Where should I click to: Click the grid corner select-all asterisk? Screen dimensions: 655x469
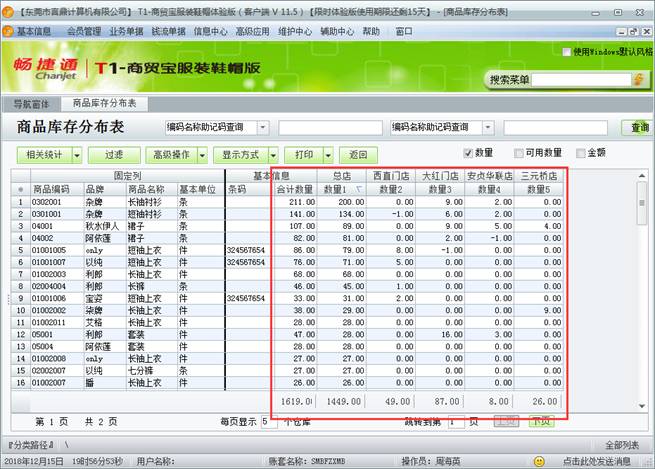tap(20, 189)
